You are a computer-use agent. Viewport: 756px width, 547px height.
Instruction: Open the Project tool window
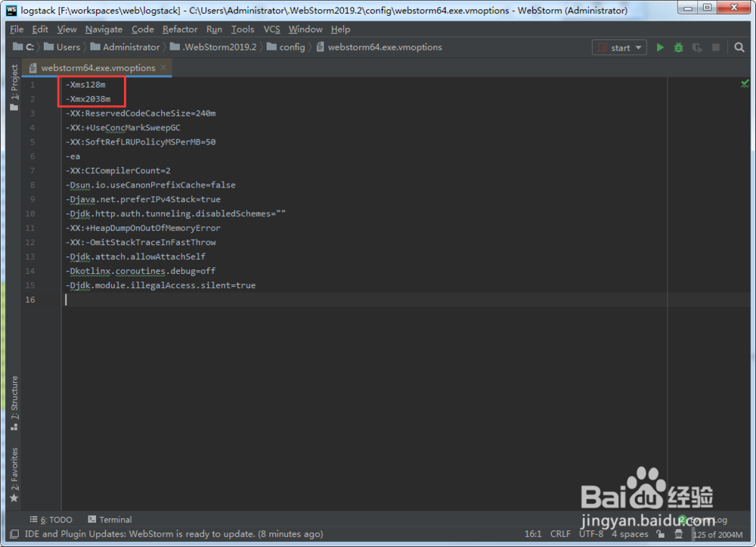[x=14, y=87]
